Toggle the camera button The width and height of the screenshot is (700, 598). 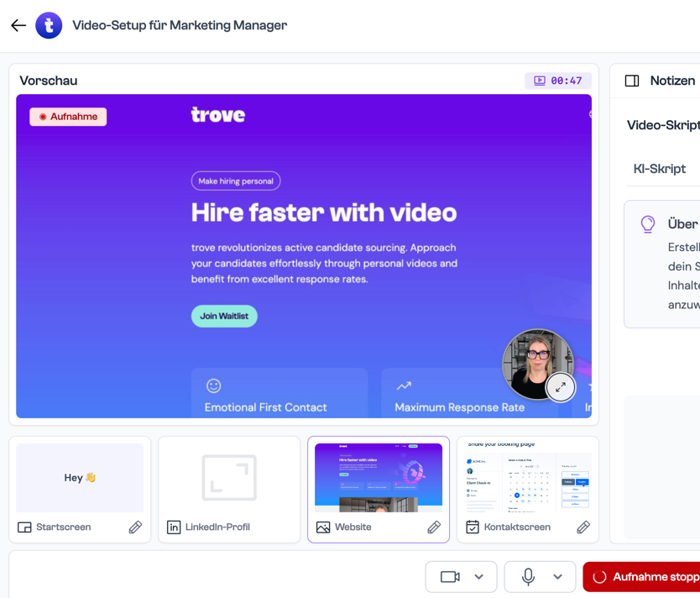[x=450, y=576]
